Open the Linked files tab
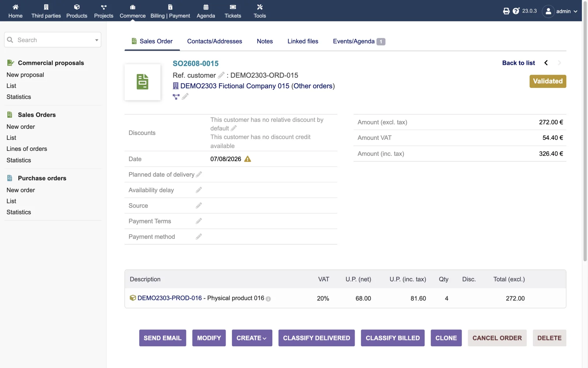This screenshot has width=588, height=368. coord(303,41)
